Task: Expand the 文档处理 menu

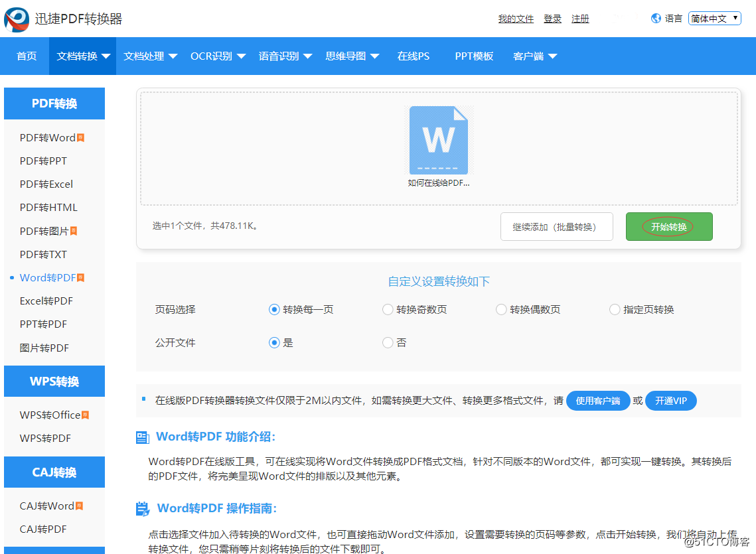Action: [x=151, y=56]
